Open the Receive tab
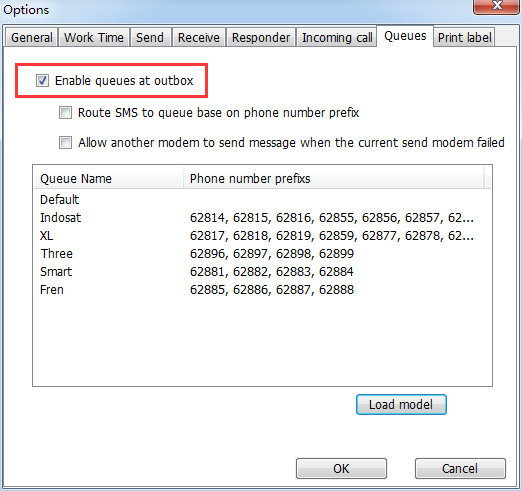The width and height of the screenshot is (522, 491). coord(199,37)
